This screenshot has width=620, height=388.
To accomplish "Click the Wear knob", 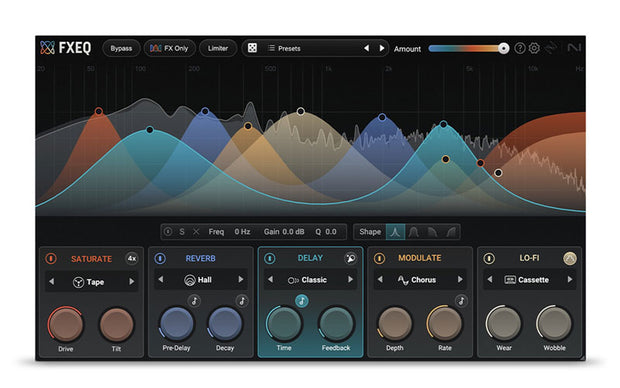I will pos(504,324).
